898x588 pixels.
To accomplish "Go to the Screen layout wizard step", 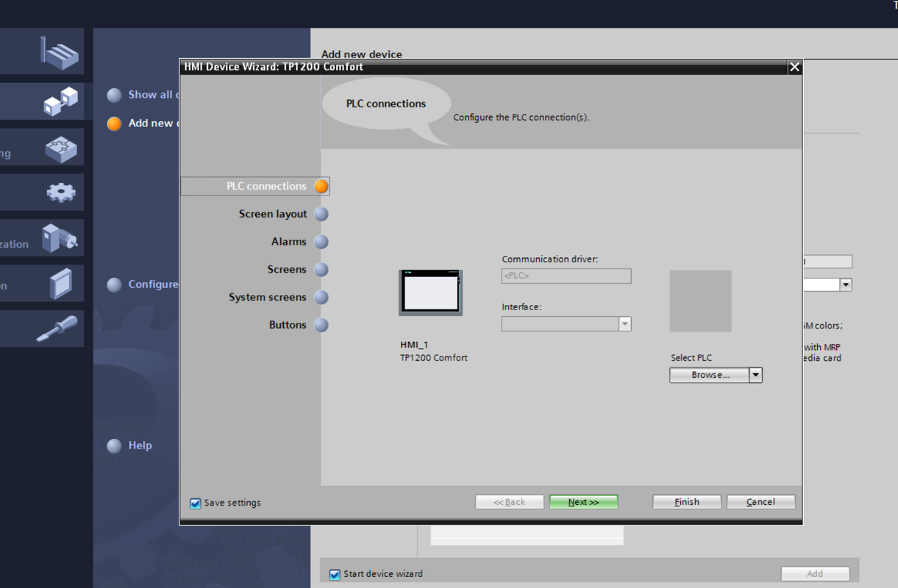I will (273, 214).
